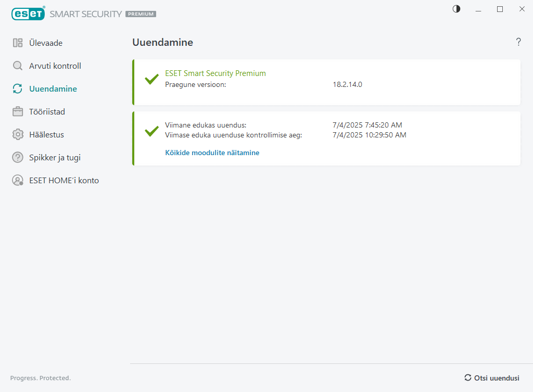
Task: Click the green checkmark beside Praegune versioon
Action: click(151, 80)
